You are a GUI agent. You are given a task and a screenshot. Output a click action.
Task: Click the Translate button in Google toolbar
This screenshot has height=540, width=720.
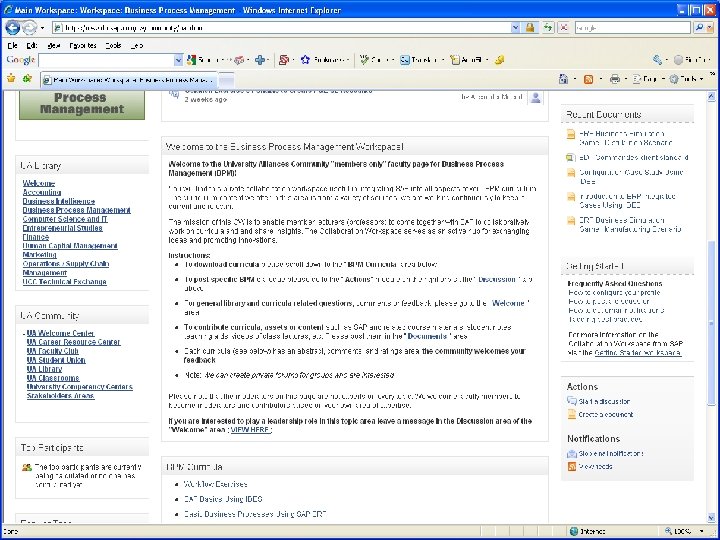pos(420,60)
